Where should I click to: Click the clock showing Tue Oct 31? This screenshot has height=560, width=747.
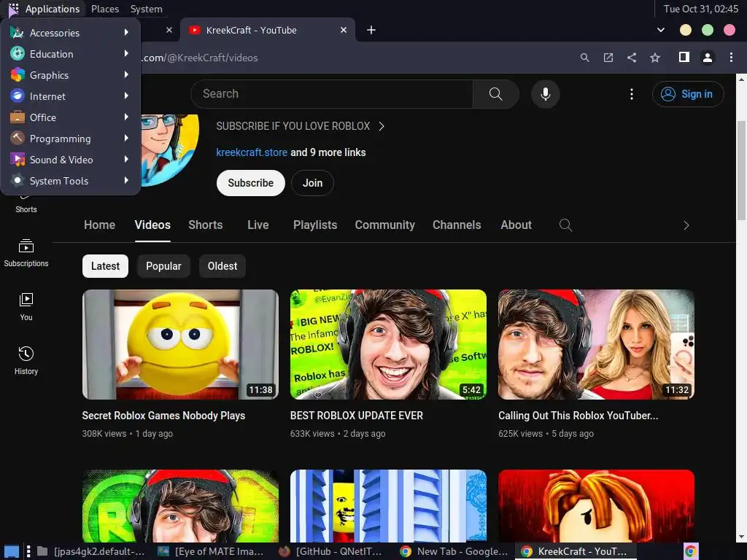coord(701,9)
